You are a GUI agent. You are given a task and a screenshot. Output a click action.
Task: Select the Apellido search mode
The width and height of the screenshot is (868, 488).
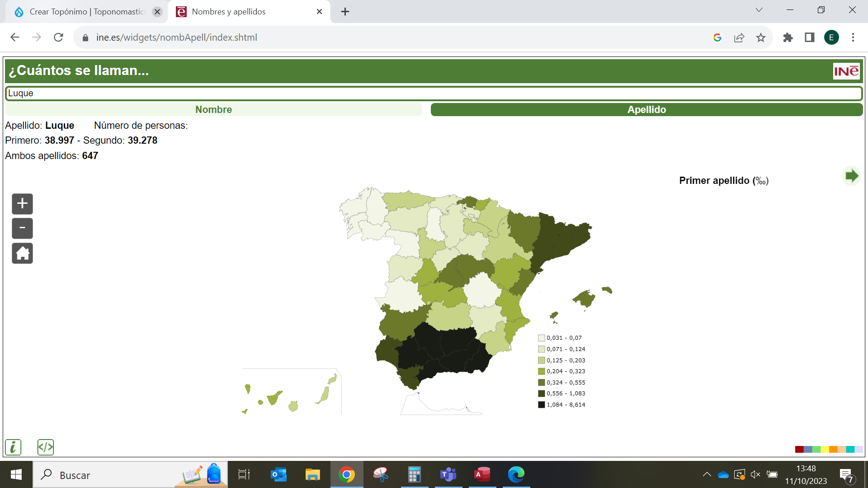pyautogui.click(x=646, y=109)
